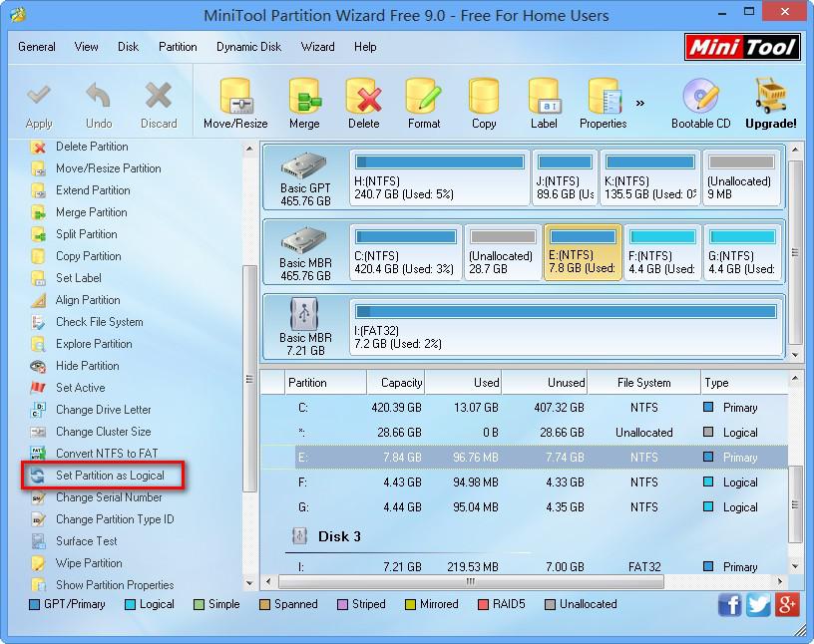This screenshot has width=814, height=644.
Task: Open the Label tool
Action: point(544,100)
